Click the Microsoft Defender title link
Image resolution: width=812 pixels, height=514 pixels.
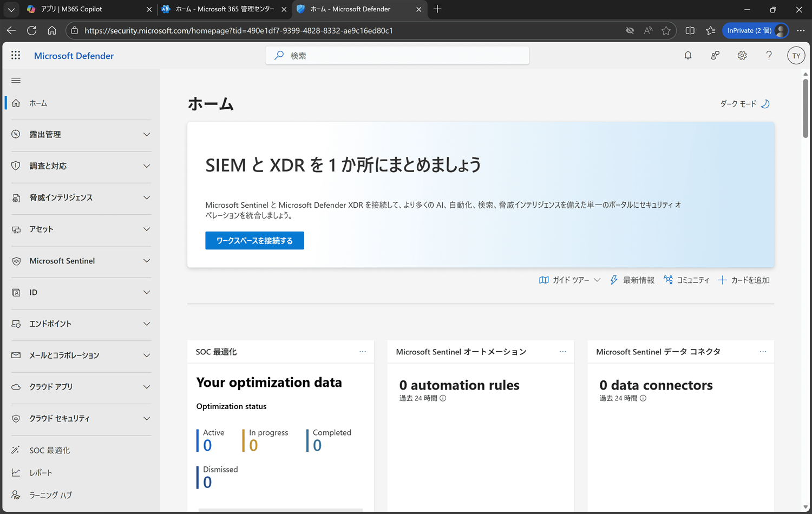tap(74, 56)
